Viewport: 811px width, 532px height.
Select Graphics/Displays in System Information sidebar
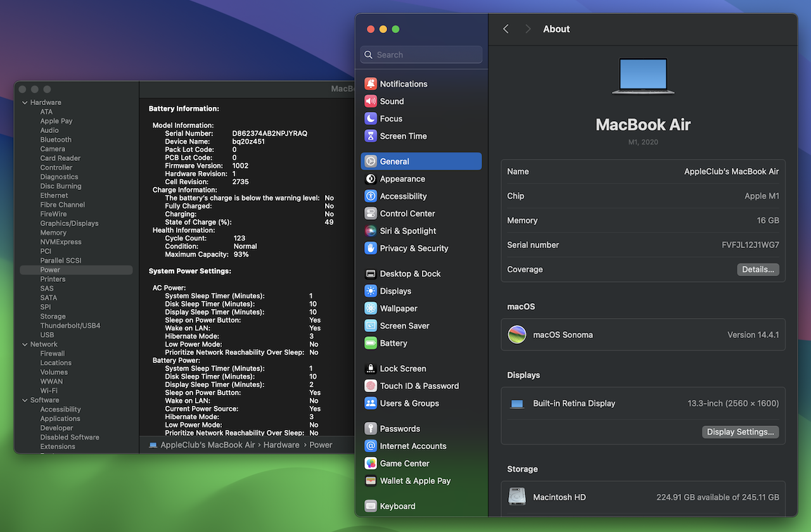tap(69, 224)
